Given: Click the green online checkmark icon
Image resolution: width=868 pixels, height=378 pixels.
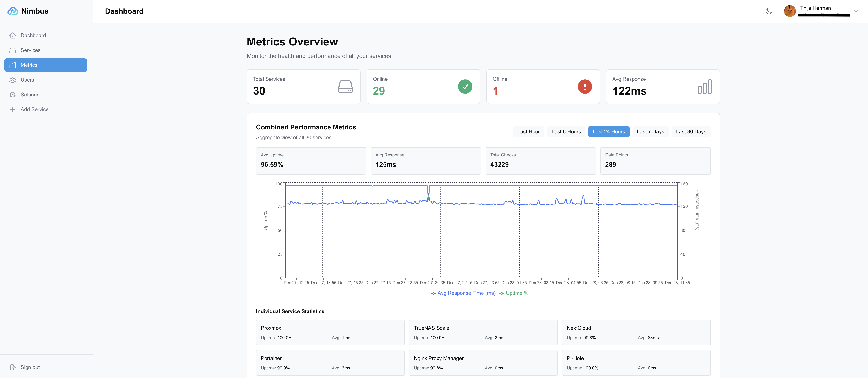Looking at the screenshot, I should [x=465, y=87].
